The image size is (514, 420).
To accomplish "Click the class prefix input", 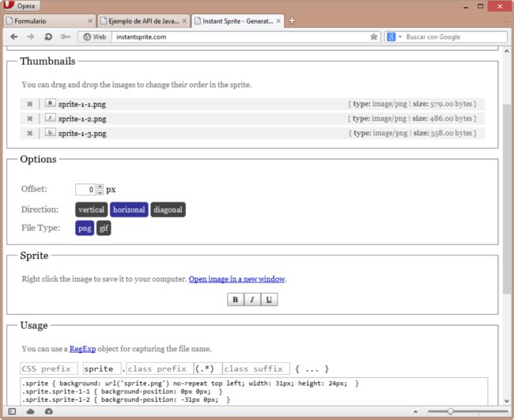I will (160, 369).
